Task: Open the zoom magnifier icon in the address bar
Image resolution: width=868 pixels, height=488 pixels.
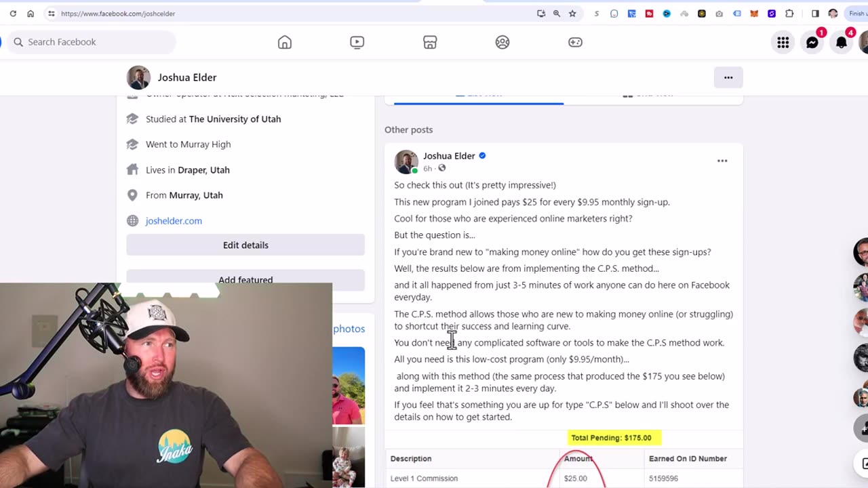Action: tap(557, 14)
